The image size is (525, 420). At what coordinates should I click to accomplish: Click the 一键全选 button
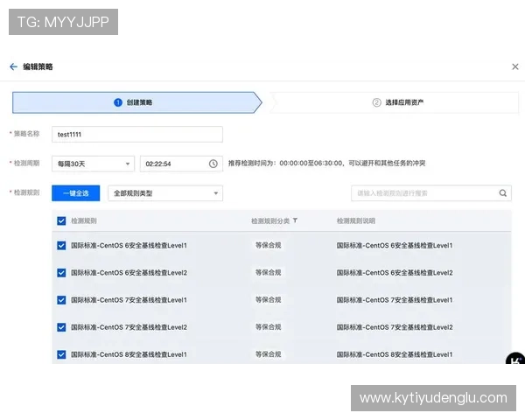[x=75, y=193]
